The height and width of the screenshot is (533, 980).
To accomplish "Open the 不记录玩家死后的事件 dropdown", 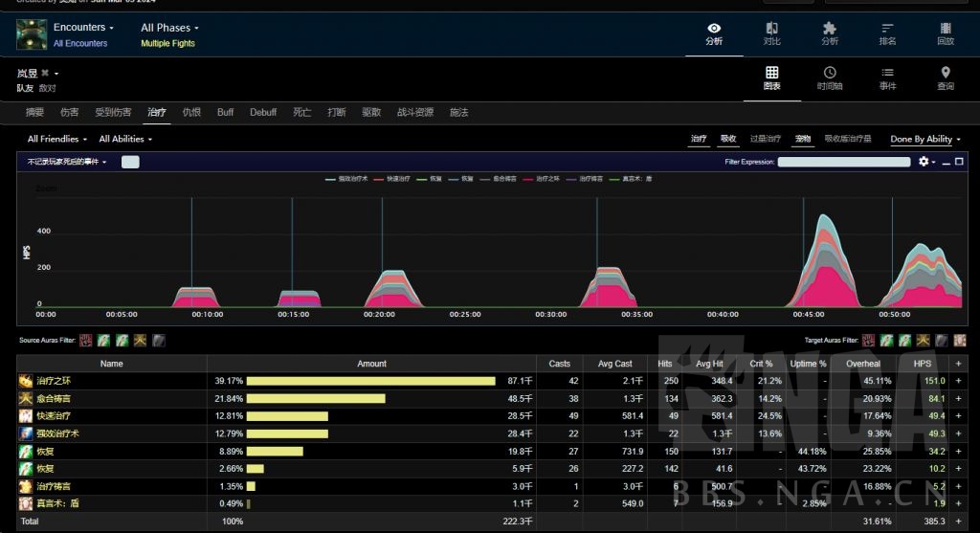I will click(67, 162).
